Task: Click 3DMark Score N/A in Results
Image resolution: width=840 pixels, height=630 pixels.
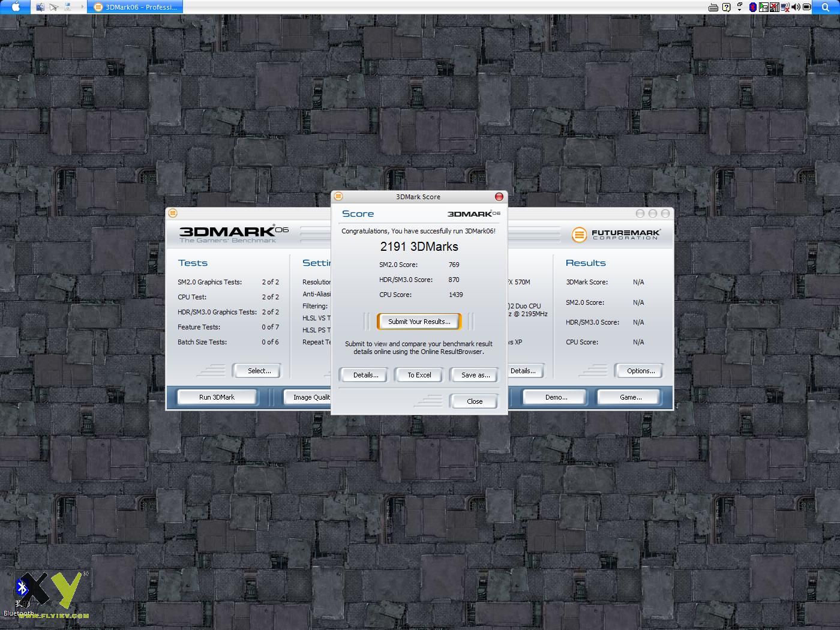Action: point(605,282)
